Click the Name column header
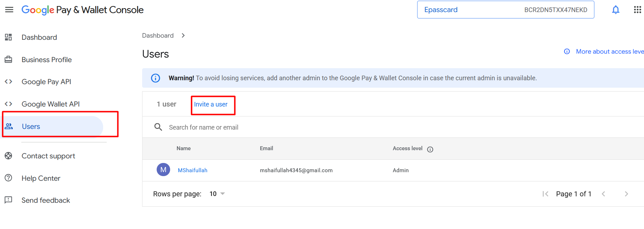644x229 pixels. [x=184, y=148]
